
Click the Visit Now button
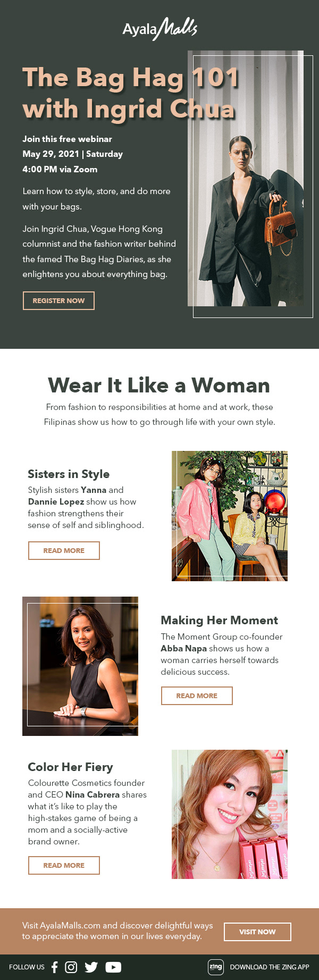[x=257, y=932]
